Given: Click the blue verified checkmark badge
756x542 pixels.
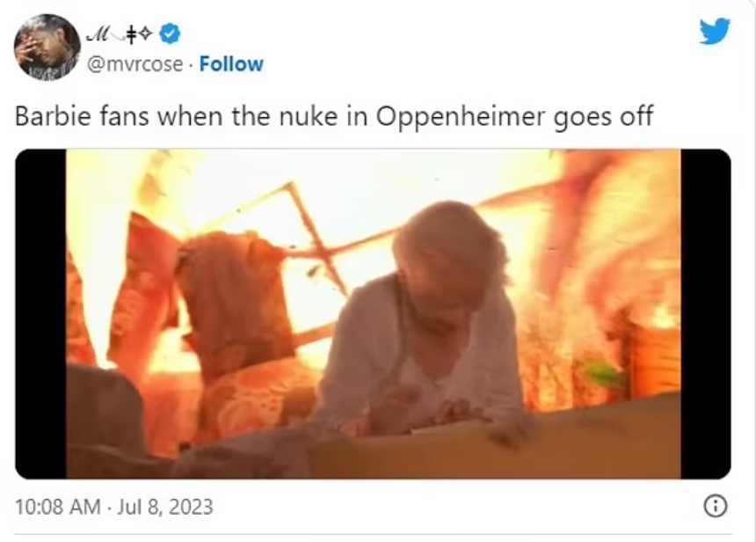Looking at the screenshot, I should (x=170, y=33).
